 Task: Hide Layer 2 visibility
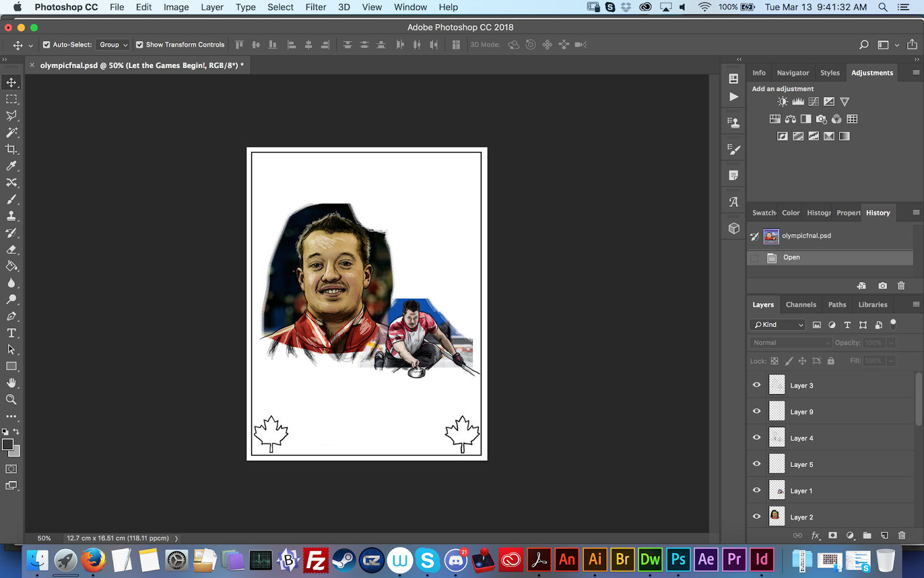(757, 517)
